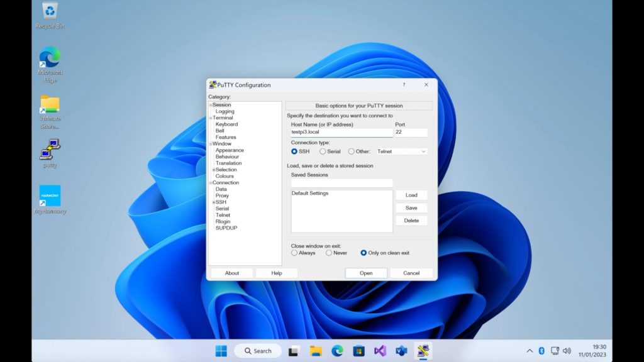
Task: Click the Port number field
Action: coord(411,132)
